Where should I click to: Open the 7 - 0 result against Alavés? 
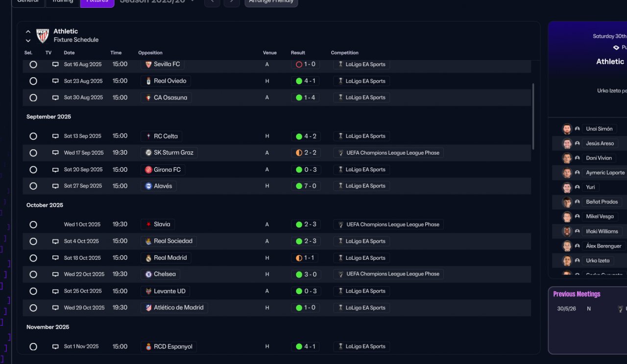point(306,186)
